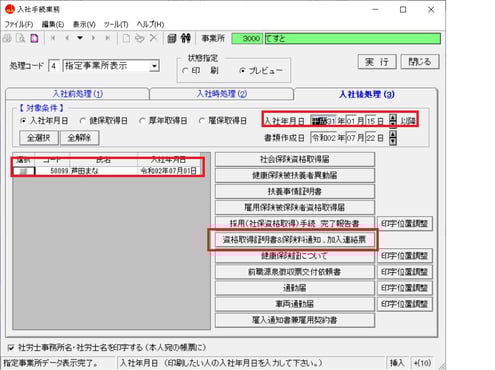Go to previous record arrow
This screenshot has height=370, width=495.
(67, 38)
